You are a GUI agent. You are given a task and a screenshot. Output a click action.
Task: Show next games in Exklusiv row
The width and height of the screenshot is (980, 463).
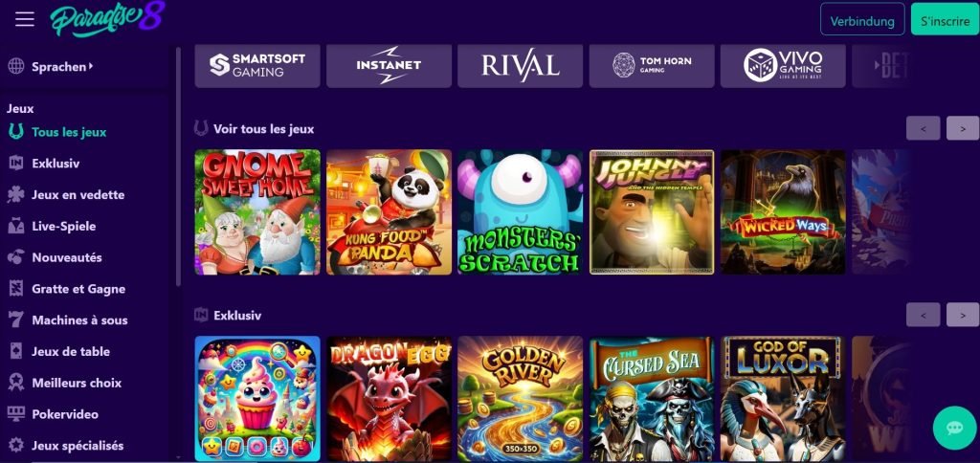963,315
